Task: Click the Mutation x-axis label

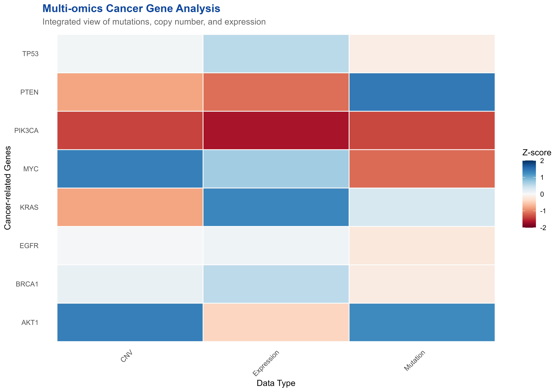Action: pos(415,361)
